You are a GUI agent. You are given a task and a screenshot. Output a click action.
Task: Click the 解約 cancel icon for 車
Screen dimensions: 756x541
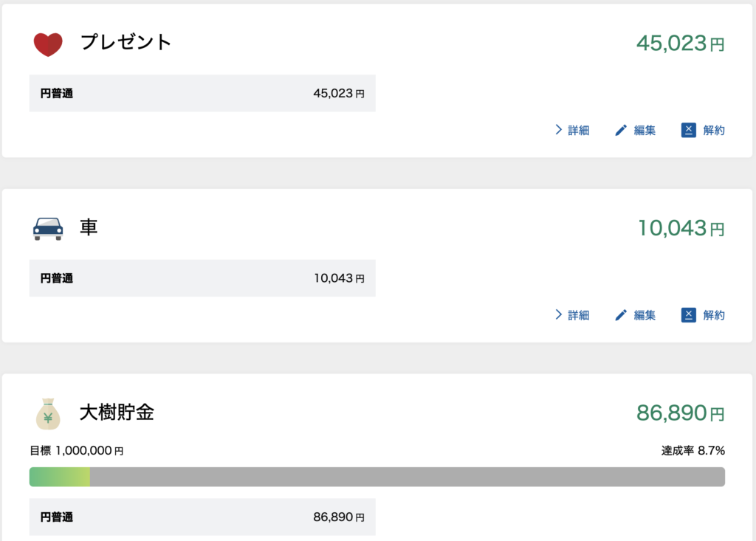(x=689, y=315)
